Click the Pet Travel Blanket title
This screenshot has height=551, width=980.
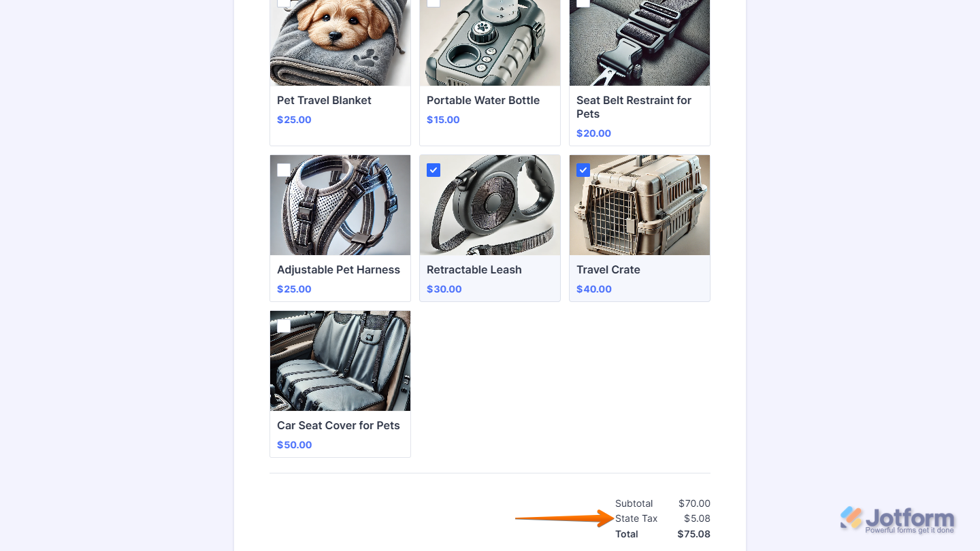[324, 100]
